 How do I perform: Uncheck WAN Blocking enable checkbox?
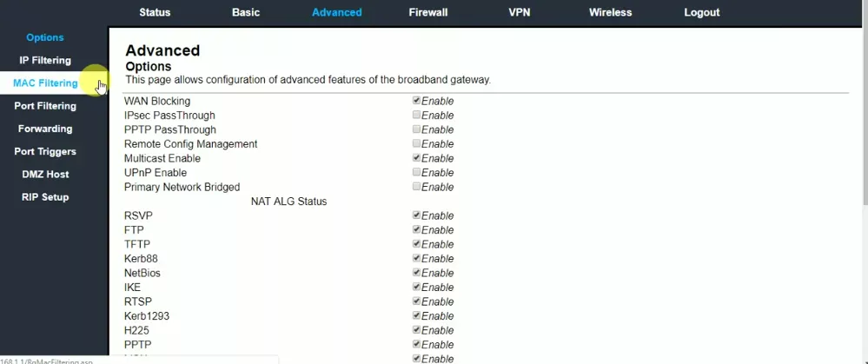coord(417,101)
